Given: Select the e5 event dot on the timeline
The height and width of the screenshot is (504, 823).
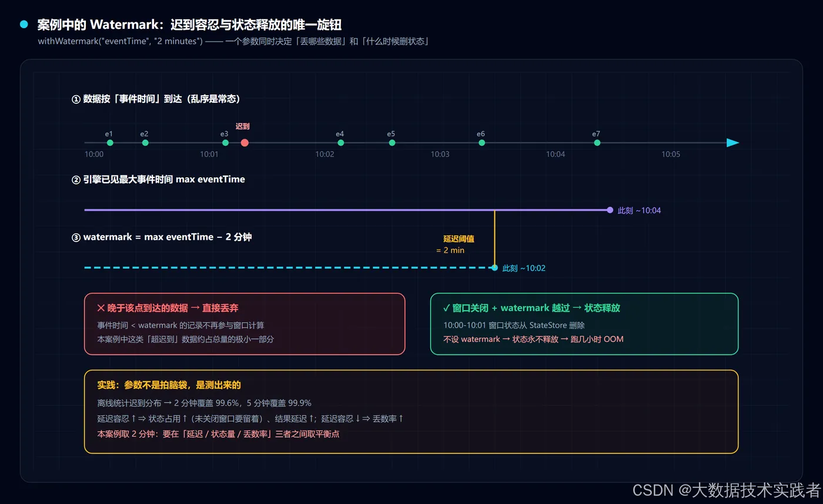Looking at the screenshot, I should pyautogui.click(x=392, y=143).
